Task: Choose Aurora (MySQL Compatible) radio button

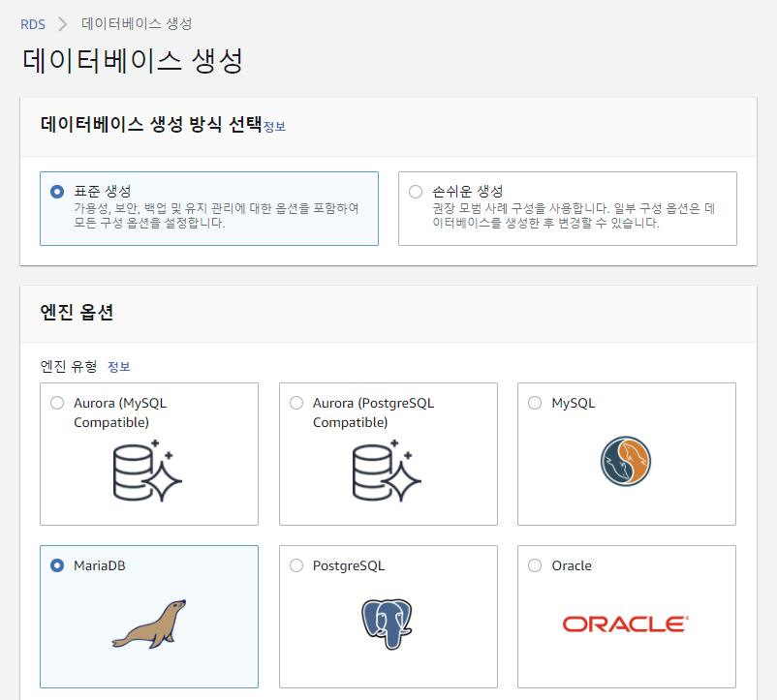Action: (57, 403)
